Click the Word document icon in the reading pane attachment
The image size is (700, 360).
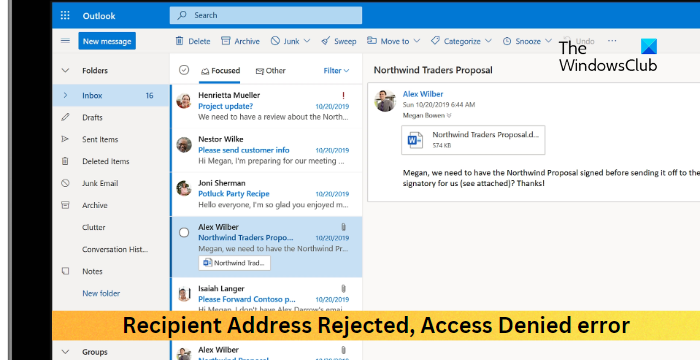pyautogui.click(x=415, y=140)
